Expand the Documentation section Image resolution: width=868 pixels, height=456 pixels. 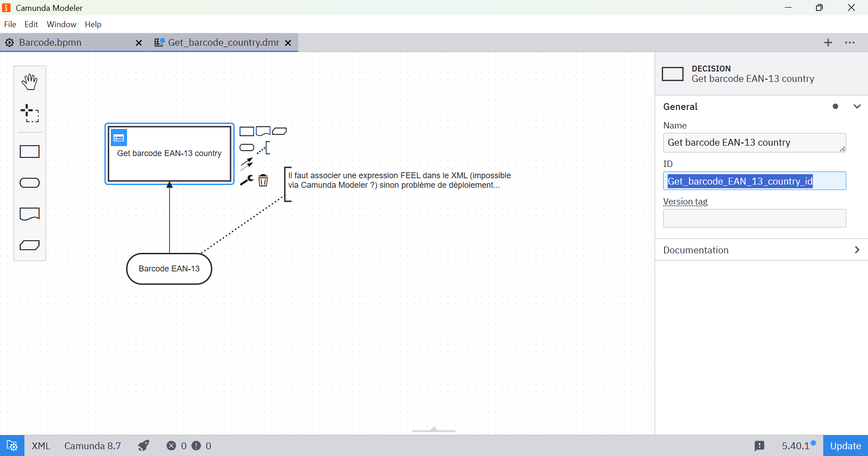click(x=857, y=250)
